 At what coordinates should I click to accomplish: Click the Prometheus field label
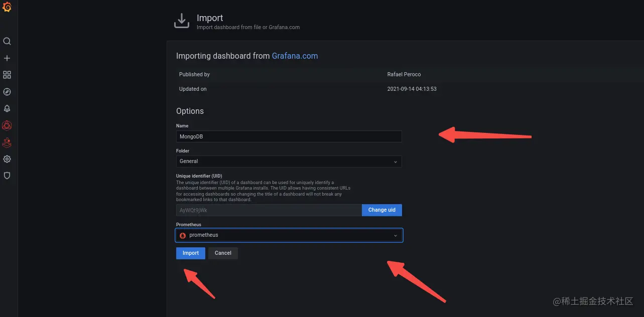tap(189, 225)
